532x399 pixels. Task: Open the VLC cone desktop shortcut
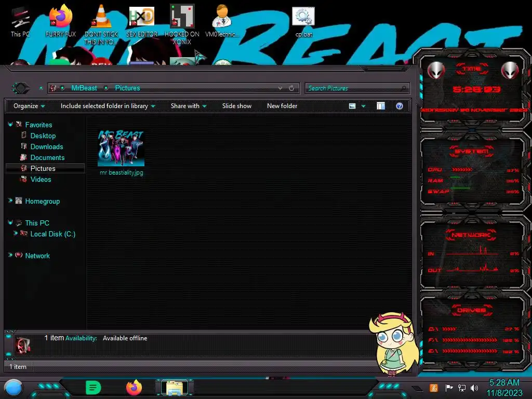point(101,24)
